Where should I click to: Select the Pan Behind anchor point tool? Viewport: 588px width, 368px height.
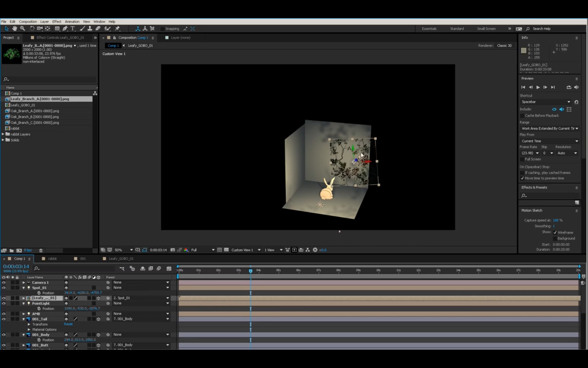(48, 28)
